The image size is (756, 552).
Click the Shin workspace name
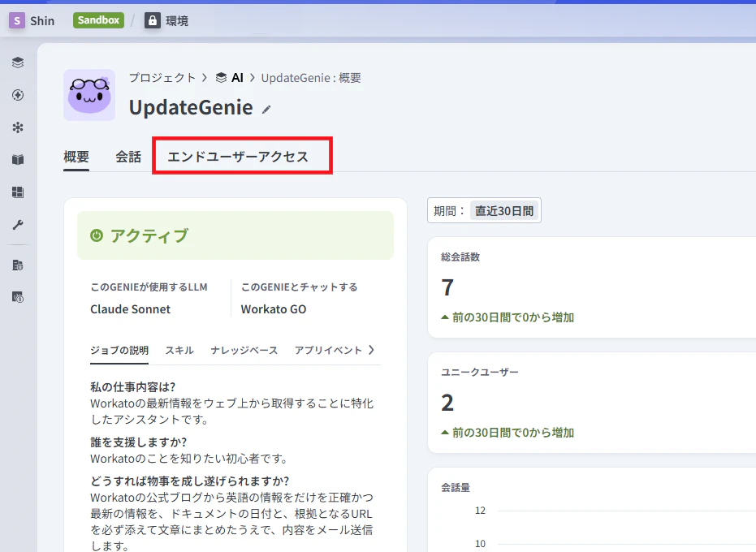tap(42, 21)
